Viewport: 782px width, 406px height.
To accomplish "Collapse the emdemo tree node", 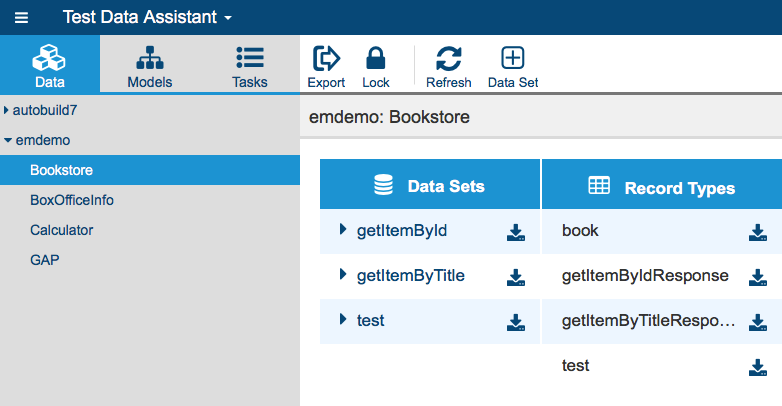I will click(7, 140).
